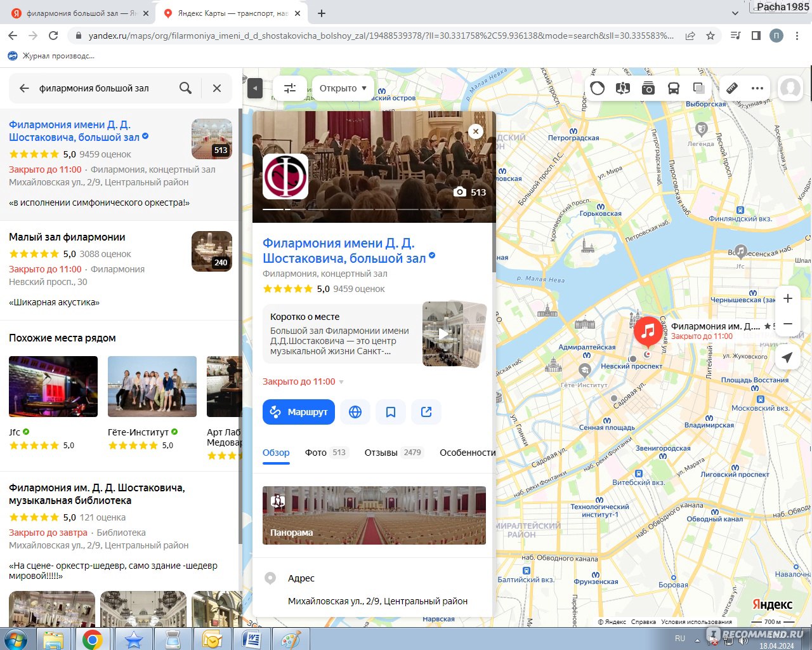The image size is (812, 650).
Task: Open Chrome three-dot menu
Action: pyautogui.click(x=797, y=36)
